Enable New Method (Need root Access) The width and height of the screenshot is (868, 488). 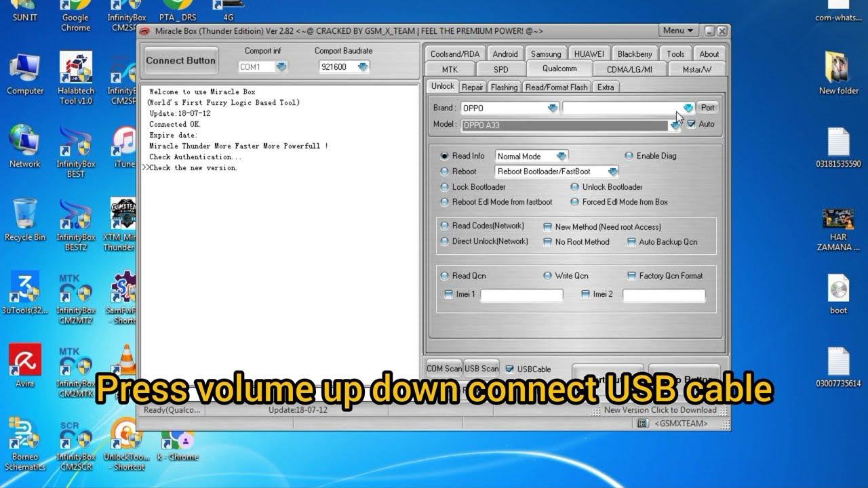coord(547,227)
